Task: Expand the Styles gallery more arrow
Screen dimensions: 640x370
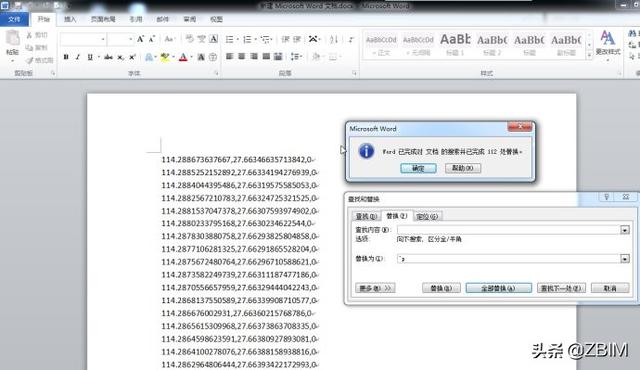Action: [589, 55]
